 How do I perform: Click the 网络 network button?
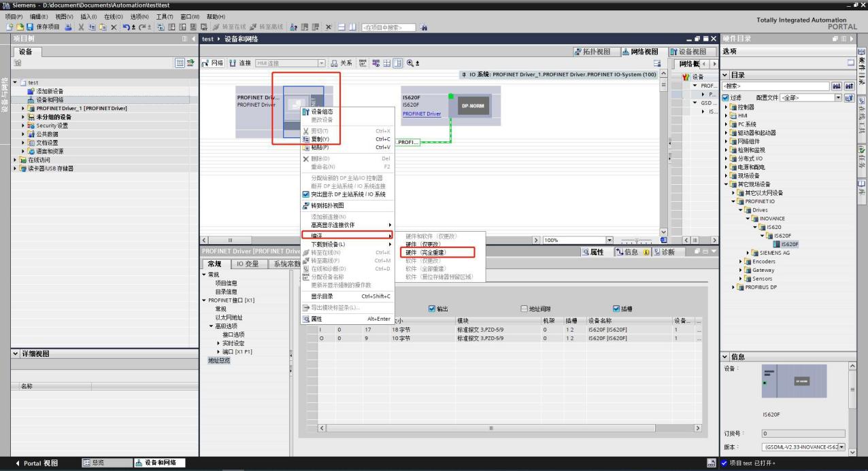click(x=212, y=63)
